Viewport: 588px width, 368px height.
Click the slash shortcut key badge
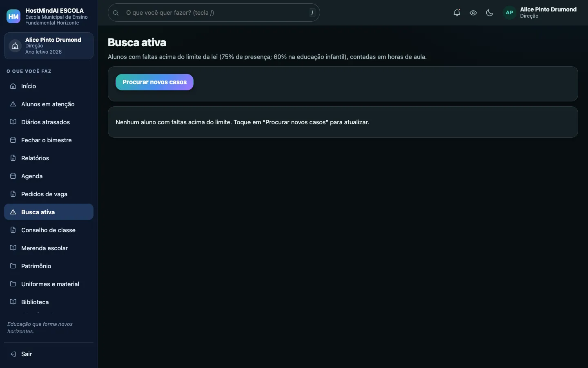pos(312,13)
